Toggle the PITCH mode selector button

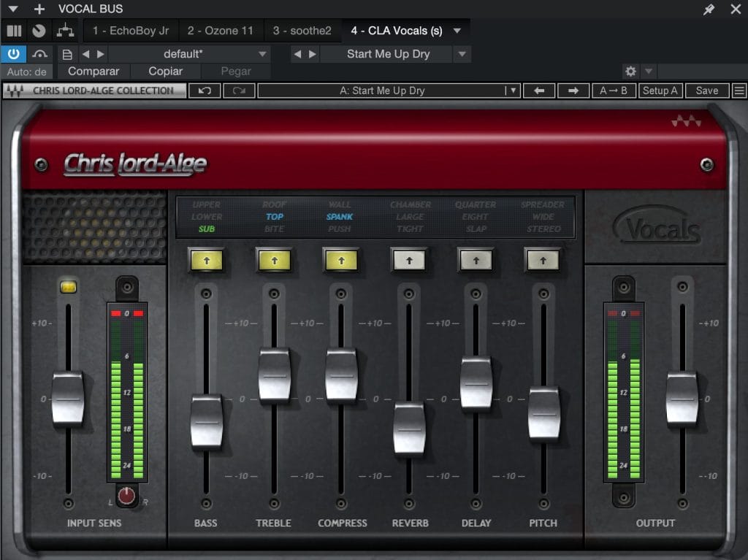543,259
